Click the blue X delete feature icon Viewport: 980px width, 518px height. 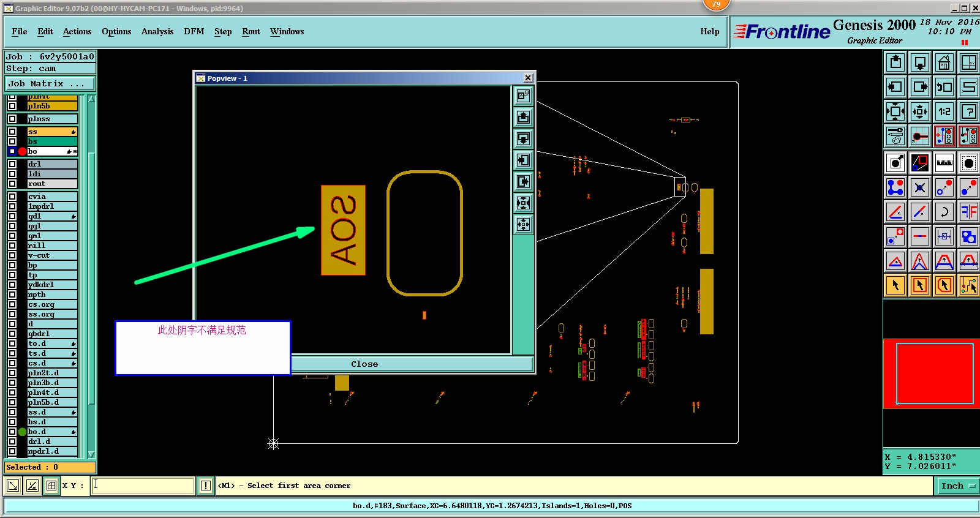[920, 187]
